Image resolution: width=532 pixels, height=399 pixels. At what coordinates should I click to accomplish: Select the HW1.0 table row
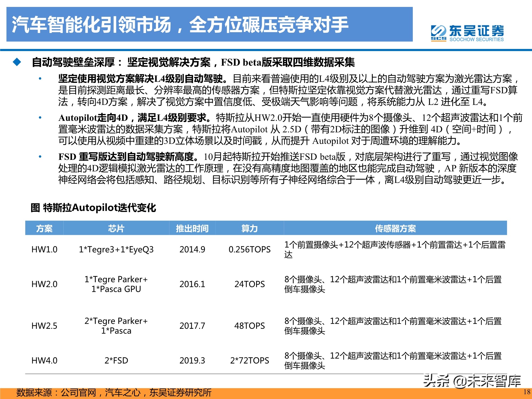(266, 249)
